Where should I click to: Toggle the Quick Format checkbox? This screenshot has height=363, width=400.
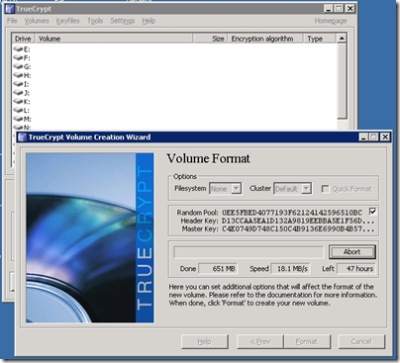tap(325, 189)
